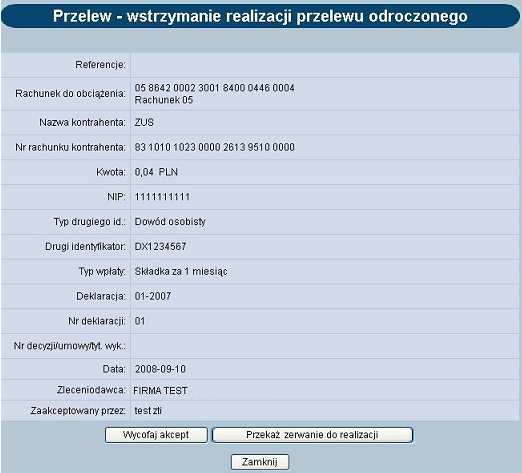Click the amount 0,04 PLN
522x473 pixels.
[x=156, y=172]
